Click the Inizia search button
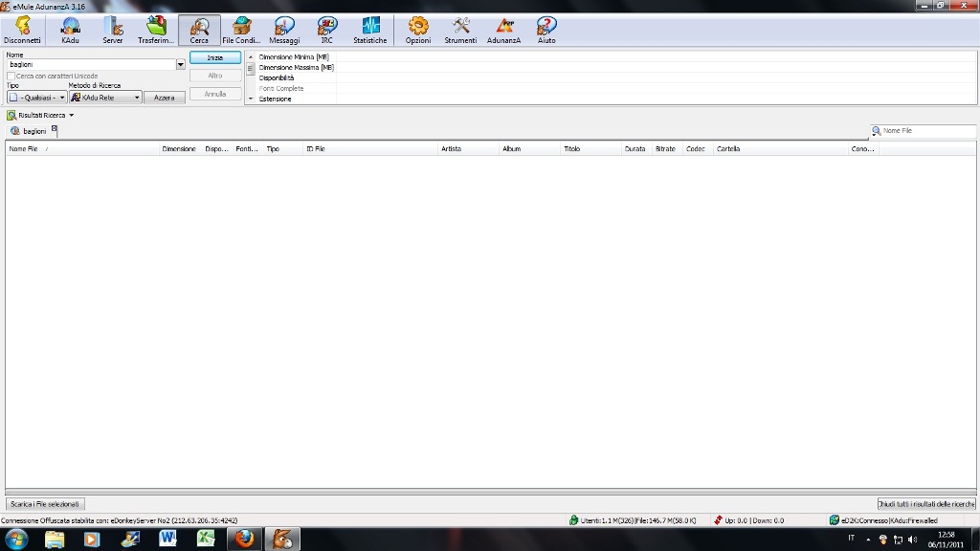 point(215,58)
